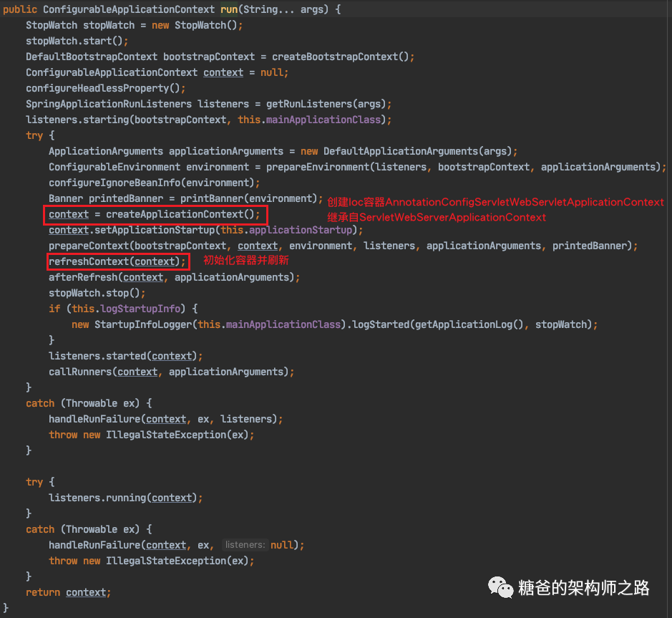
Task: Click the Banner type name
Action: pyautogui.click(x=66, y=198)
